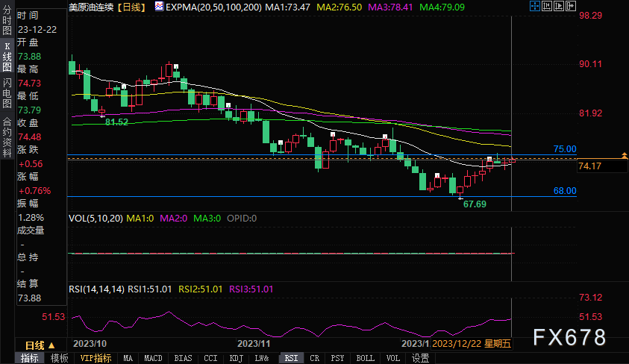Click the 振幅 value 1.28%
The height and width of the screenshot is (364, 629).
(31, 218)
